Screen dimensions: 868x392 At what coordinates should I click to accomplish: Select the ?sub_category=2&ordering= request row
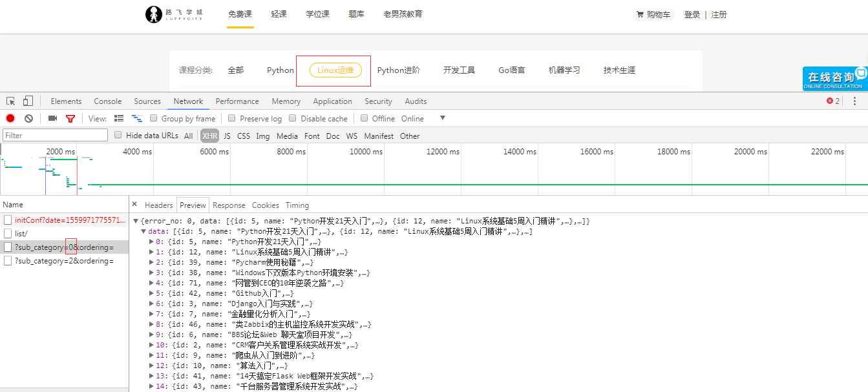[65, 261]
